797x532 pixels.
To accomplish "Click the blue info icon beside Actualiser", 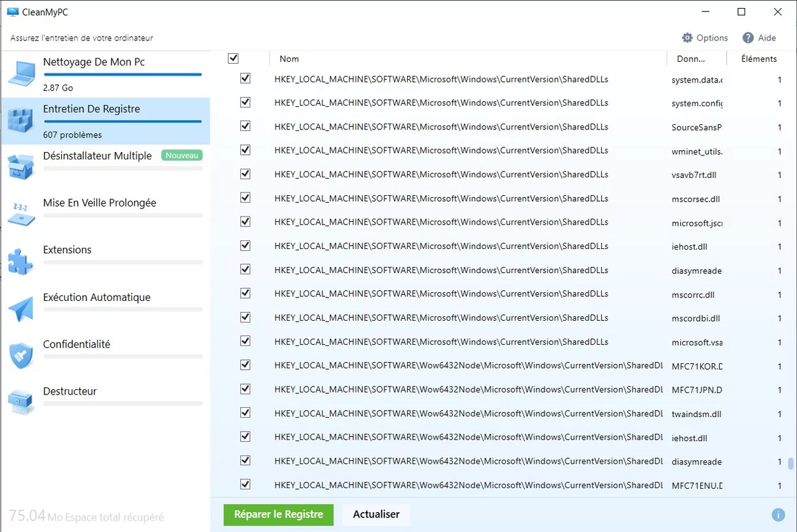I will tap(778, 515).
